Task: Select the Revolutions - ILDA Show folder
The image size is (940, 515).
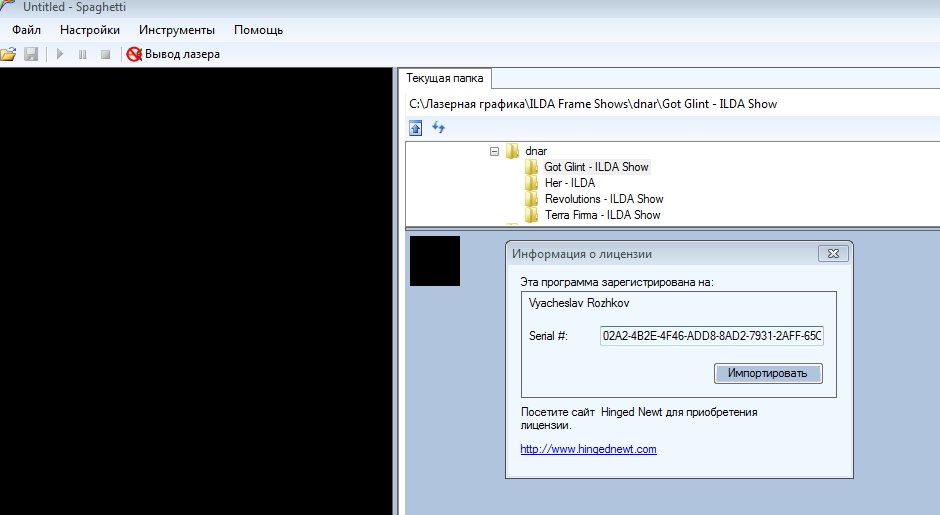Action: pyautogui.click(x=603, y=199)
